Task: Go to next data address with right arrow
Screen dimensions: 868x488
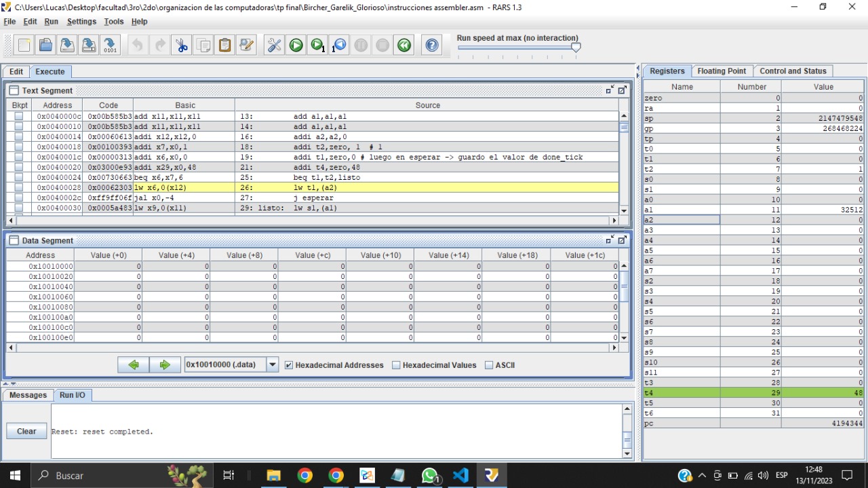Action: click(x=165, y=364)
